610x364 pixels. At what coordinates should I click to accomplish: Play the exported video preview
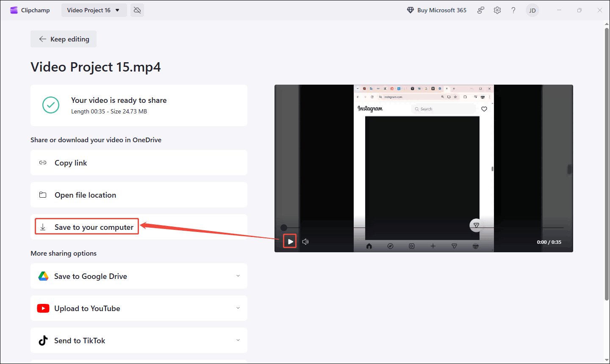(x=290, y=241)
